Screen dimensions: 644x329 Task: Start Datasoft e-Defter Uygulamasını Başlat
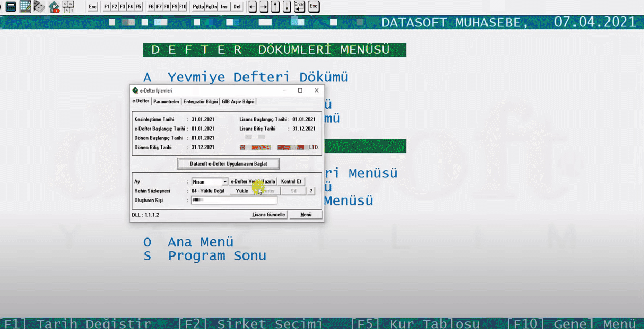[x=228, y=163]
